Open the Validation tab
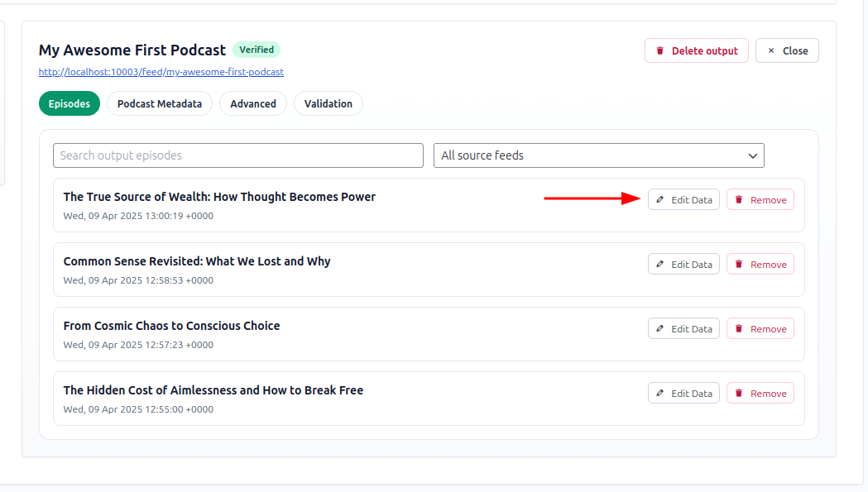The width and height of the screenshot is (868, 492). pos(328,103)
